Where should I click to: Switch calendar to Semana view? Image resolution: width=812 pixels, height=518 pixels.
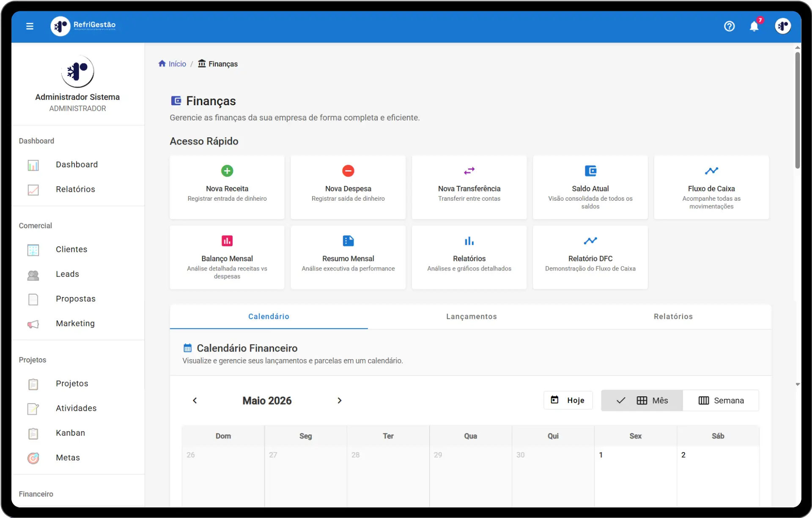click(x=721, y=400)
